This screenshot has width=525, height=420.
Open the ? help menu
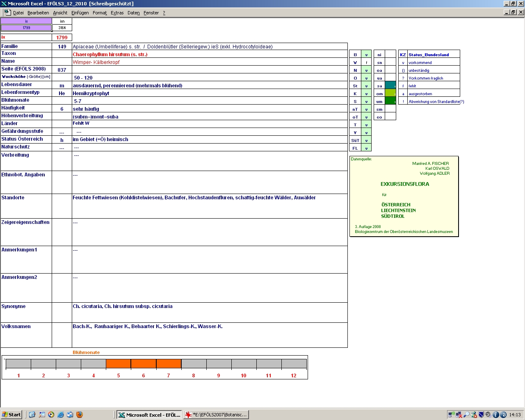[164, 13]
